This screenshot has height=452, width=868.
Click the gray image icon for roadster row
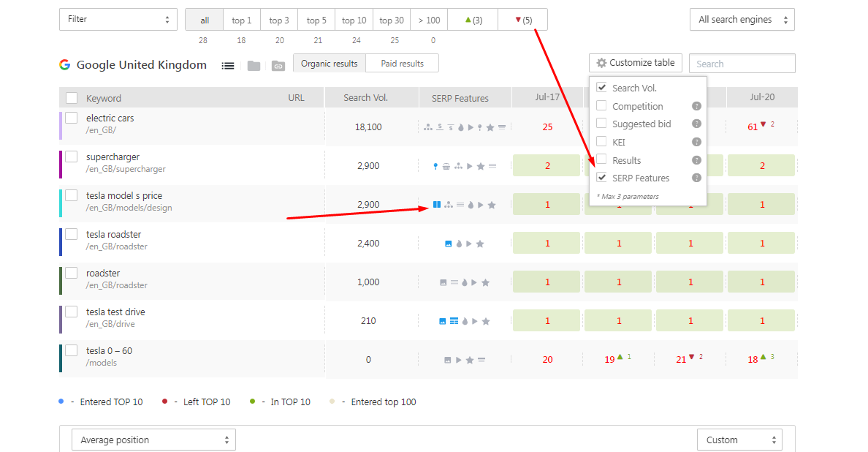point(443,282)
